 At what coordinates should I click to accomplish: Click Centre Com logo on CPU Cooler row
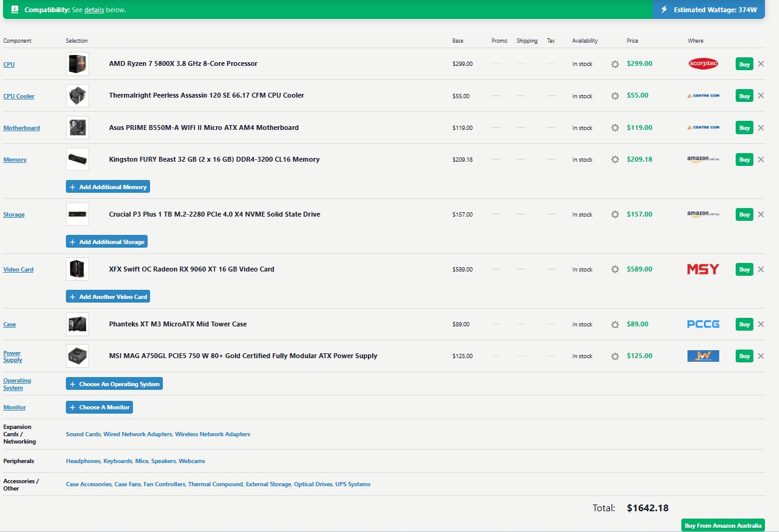[x=703, y=95]
